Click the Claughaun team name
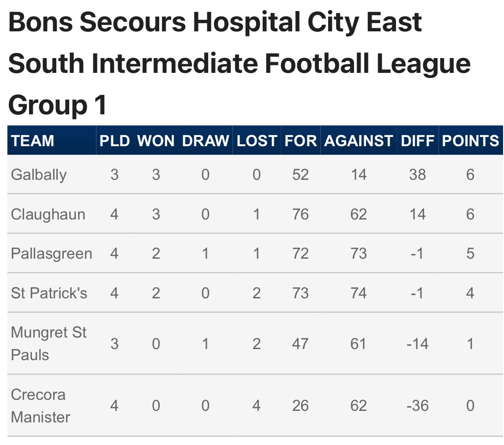Image resolution: width=504 pixels, height=445 pixels. pyautogui.click(x=48, y=214)
